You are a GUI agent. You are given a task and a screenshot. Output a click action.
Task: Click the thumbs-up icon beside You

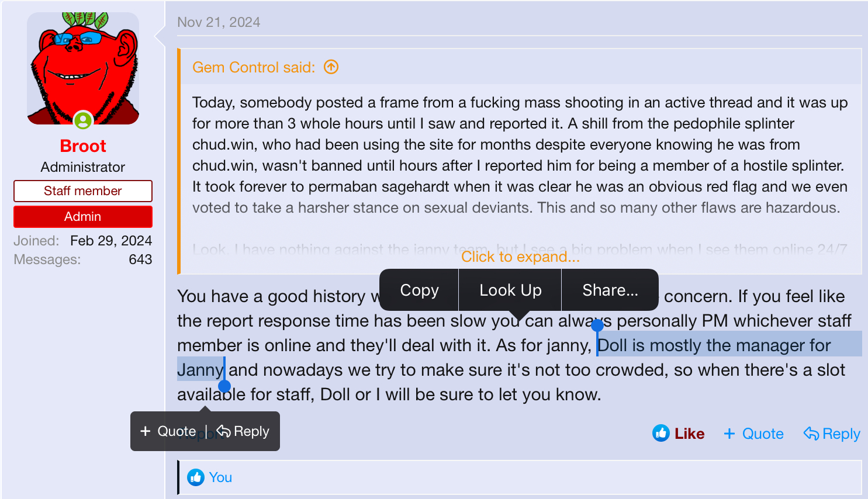tap(196, 477)
